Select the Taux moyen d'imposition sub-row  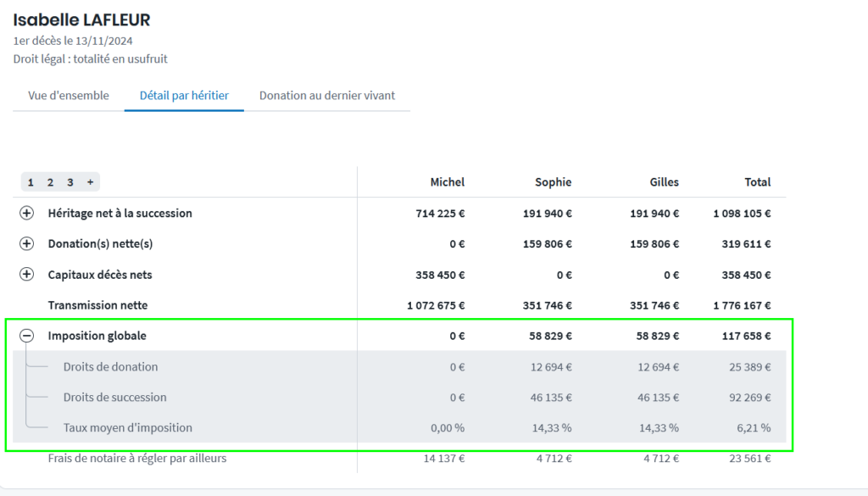[x=127, y=428]
